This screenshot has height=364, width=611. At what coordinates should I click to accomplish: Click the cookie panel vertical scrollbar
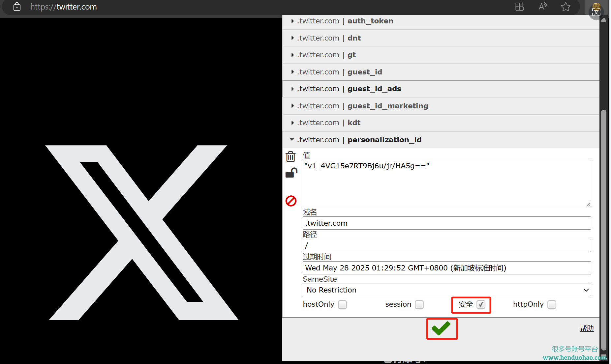coord(604,229)
